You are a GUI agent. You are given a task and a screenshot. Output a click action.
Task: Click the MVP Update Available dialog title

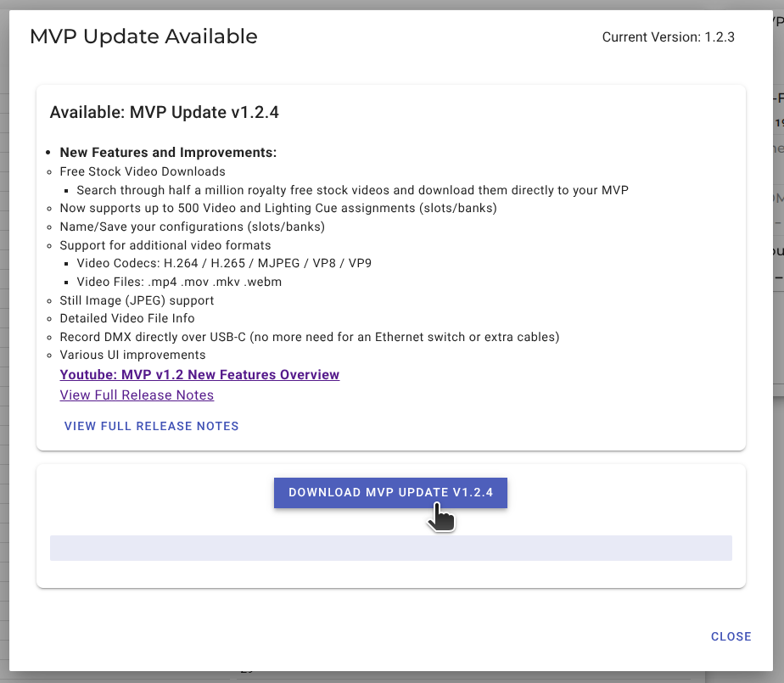pyautogui.click(x=143, y=36)
